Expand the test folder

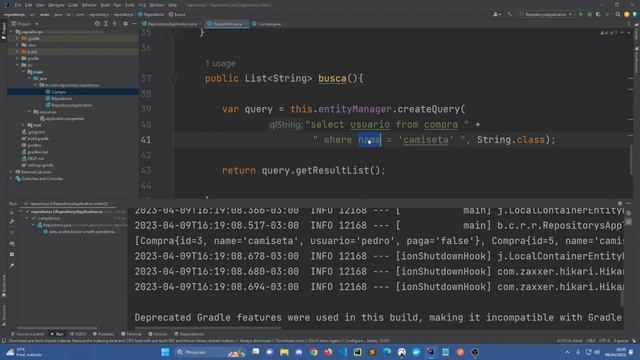tap(23, 125)
